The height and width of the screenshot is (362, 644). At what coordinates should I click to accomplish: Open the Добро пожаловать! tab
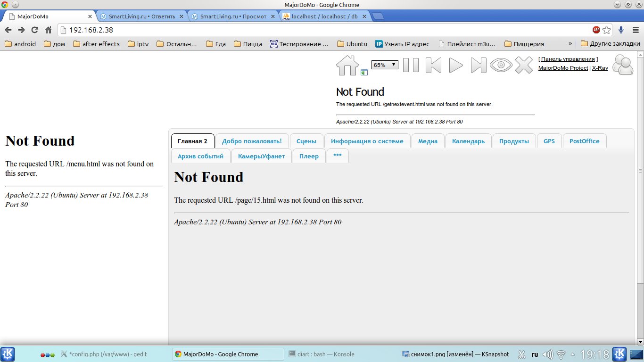click(252, 141)
